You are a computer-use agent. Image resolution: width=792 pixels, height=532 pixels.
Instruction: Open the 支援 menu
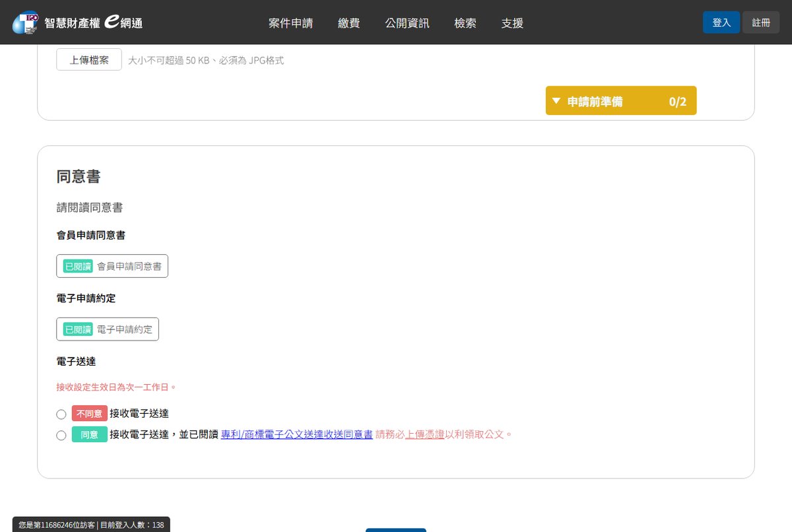[512, 23]
